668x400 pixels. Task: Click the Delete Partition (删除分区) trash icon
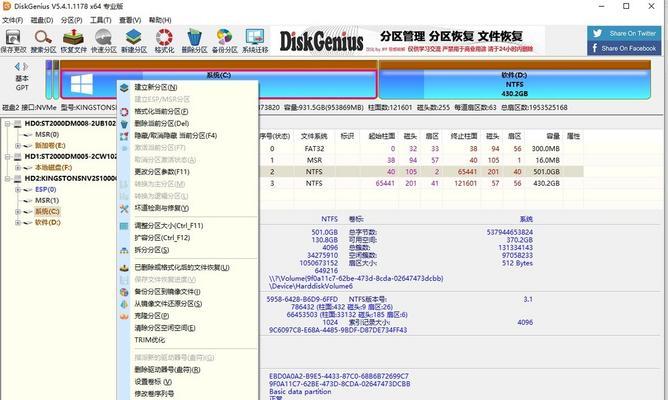click(194, 37)
